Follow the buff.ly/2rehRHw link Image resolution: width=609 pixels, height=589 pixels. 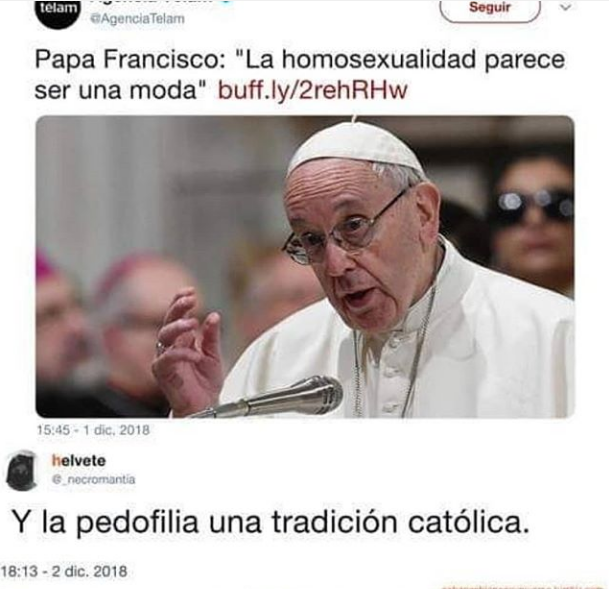[313, 90]
